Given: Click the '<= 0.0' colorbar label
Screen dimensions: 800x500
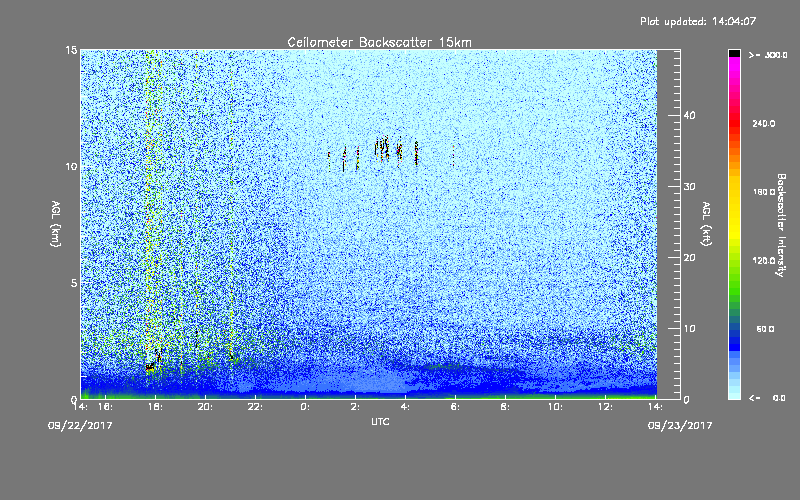Looking at the screenshot, I should click(x=768, y=398).
